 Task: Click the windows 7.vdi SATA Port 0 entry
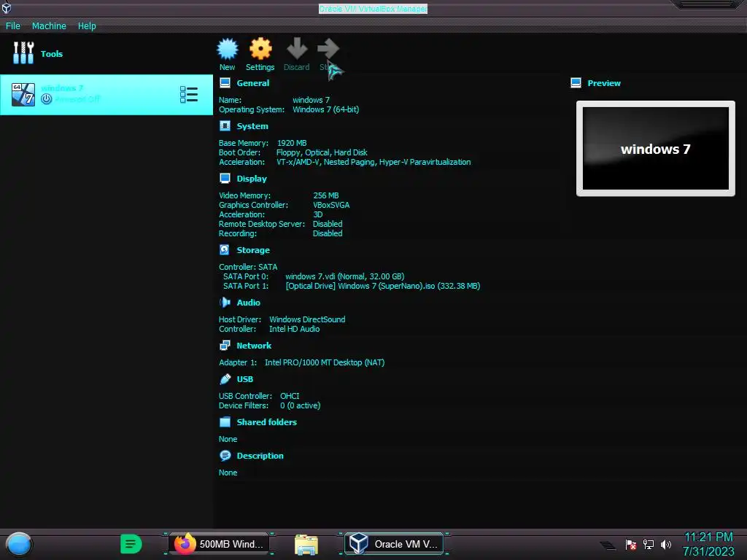coord(345,276)
